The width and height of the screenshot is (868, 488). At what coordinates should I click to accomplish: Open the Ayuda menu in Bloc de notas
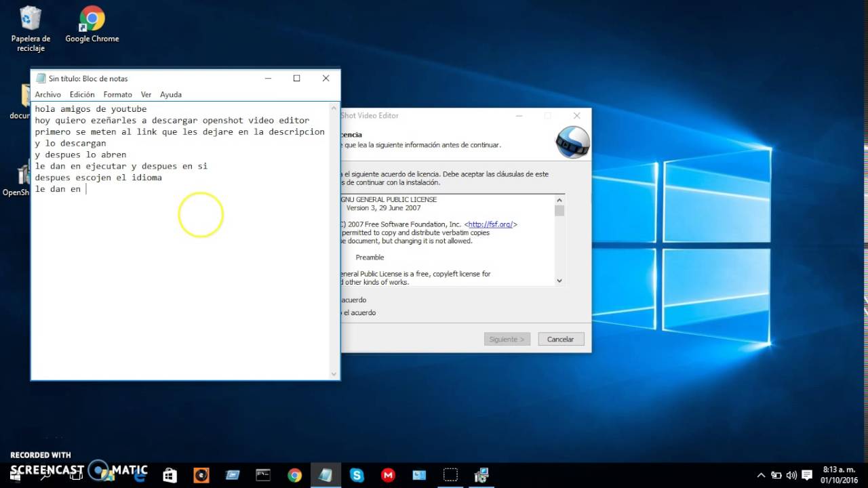pyautogui.click(x=171, y=94)
